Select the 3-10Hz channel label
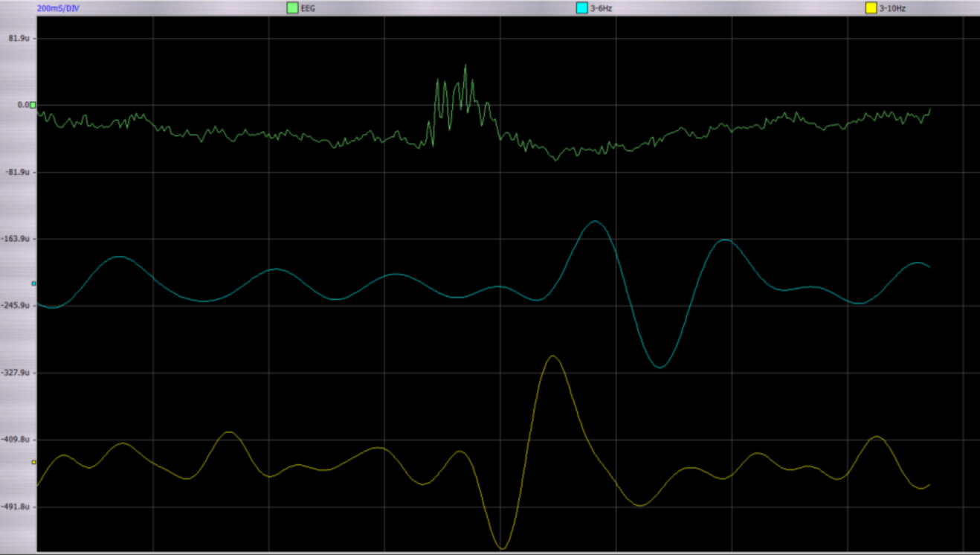Screen dimensions: 980x555 click(x=892, y=9)
